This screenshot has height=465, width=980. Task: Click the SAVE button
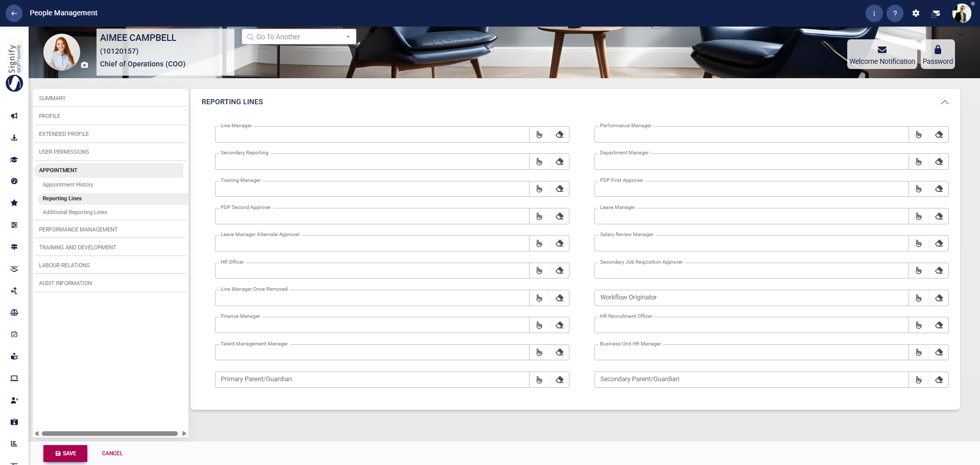pyautogui.click(x=65, y=453)
